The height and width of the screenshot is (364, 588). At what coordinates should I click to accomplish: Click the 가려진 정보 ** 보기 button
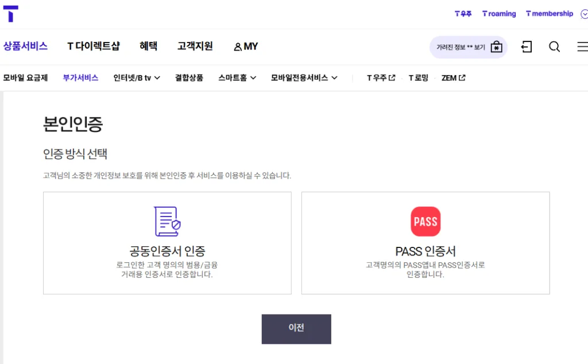pos(469,47)
